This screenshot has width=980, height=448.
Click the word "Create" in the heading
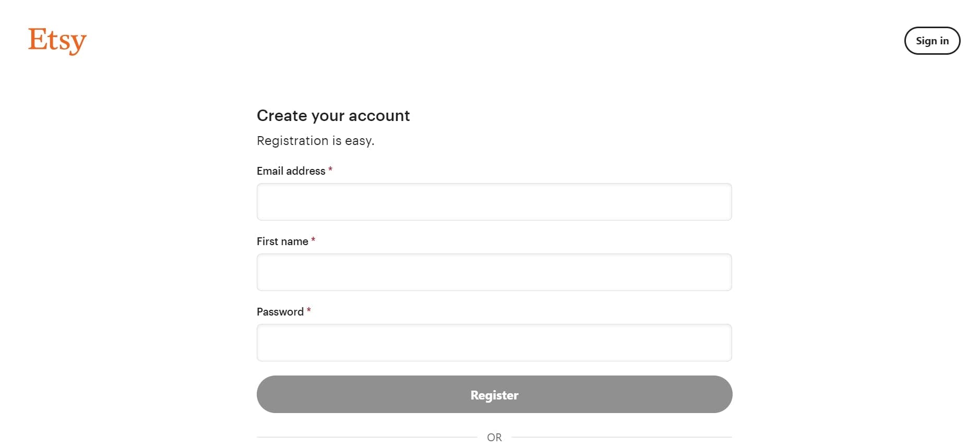click(x=282, y=115)
